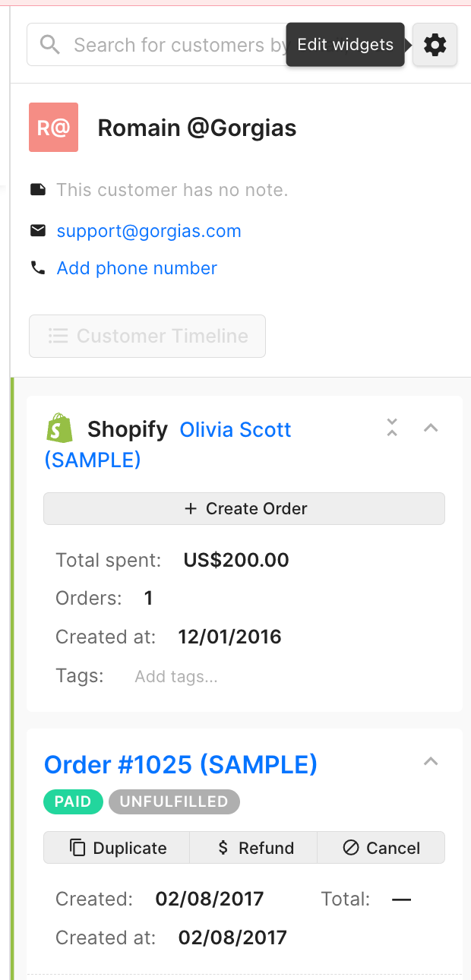This screenshot has height=980, width=471.
Task: Click the Edit widgets gear icon
Action: [x=435, y=46]
